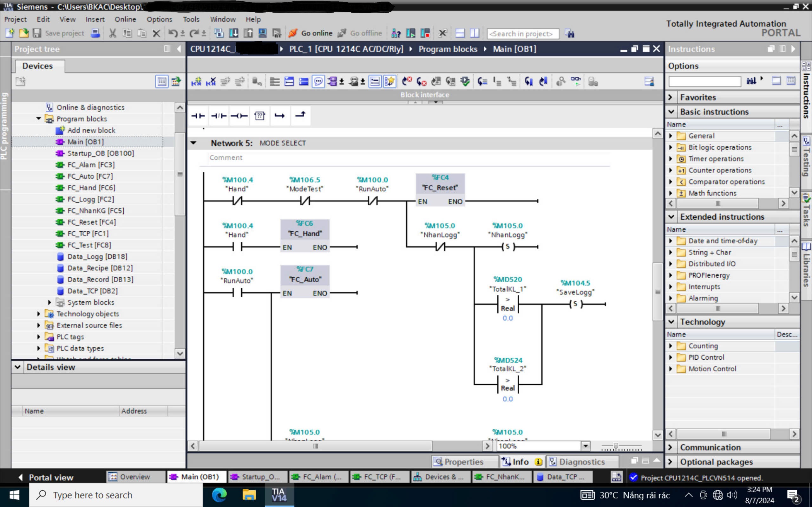Expand the Timer operations folder
Viewport: 812px width, 507px height.
(x=671, y=159)
